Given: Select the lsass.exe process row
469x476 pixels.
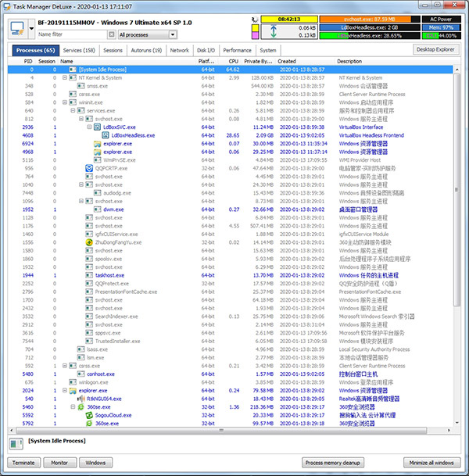Looking at the screenshot, I should tap(230, 349).
